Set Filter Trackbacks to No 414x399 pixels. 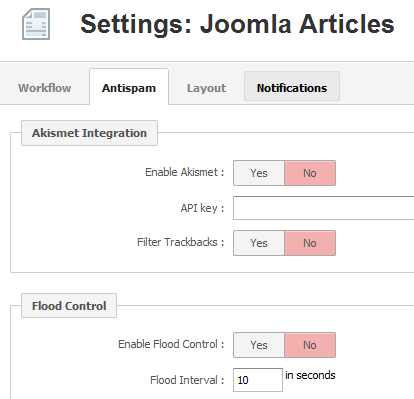tap(310, 243)
